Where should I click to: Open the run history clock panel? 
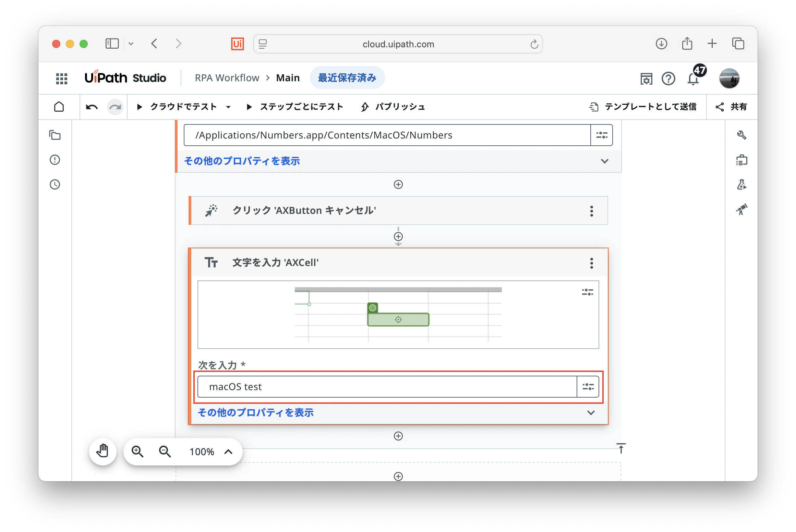(55, 184)
